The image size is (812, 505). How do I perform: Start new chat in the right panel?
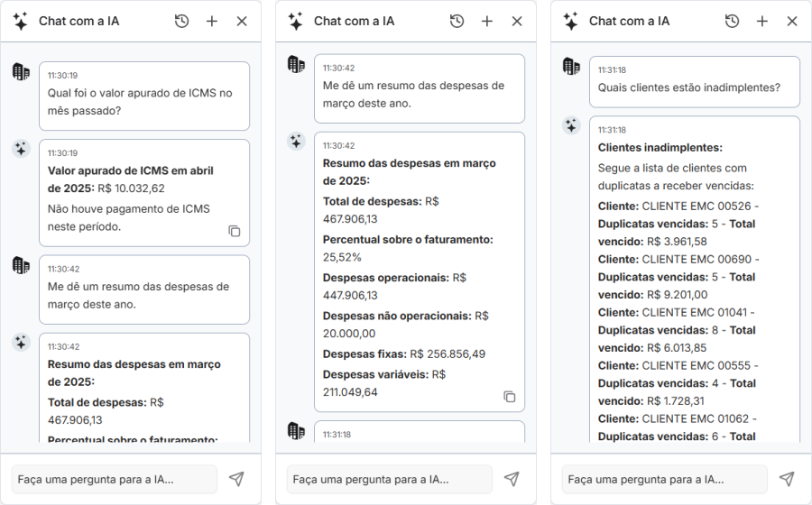point(761,22)
